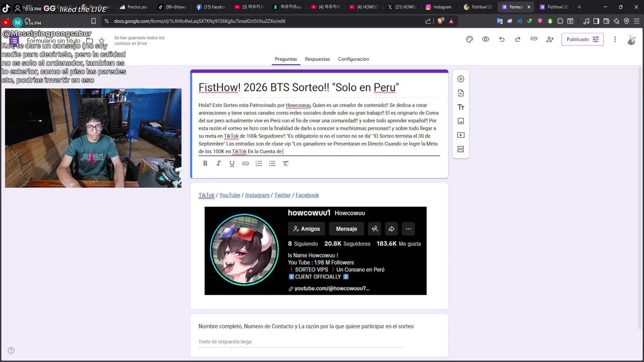Open the Google Translate extension icon
Viewport: 644px width, 362px height.
(500, 21)
